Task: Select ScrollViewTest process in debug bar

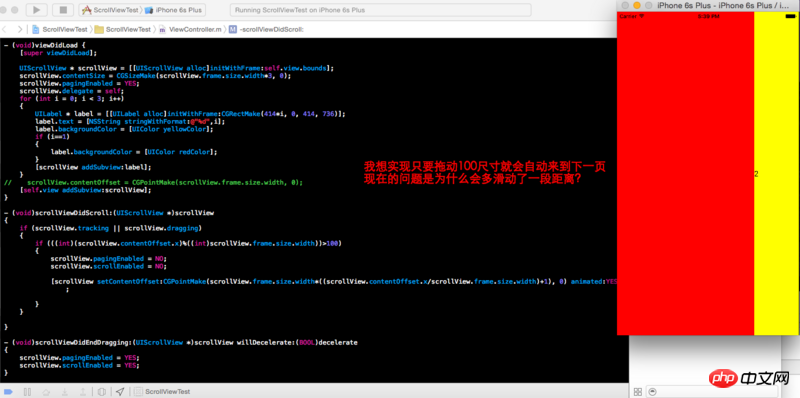Action: tap(162, 391)
